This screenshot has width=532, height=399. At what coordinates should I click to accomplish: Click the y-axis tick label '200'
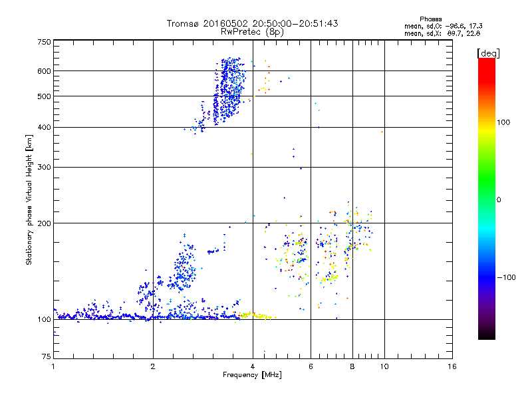[44, 223]
